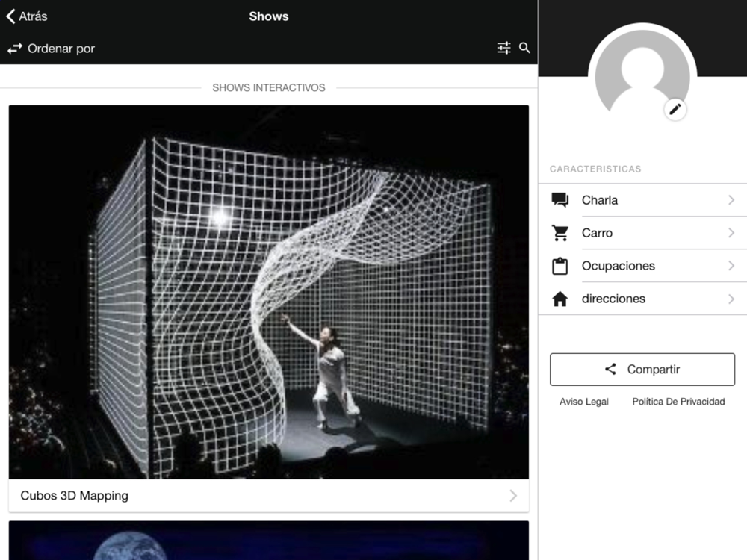Tap the pencil edit profile icon
This screenshot has width=747, height=560.
tap(675, 110)
